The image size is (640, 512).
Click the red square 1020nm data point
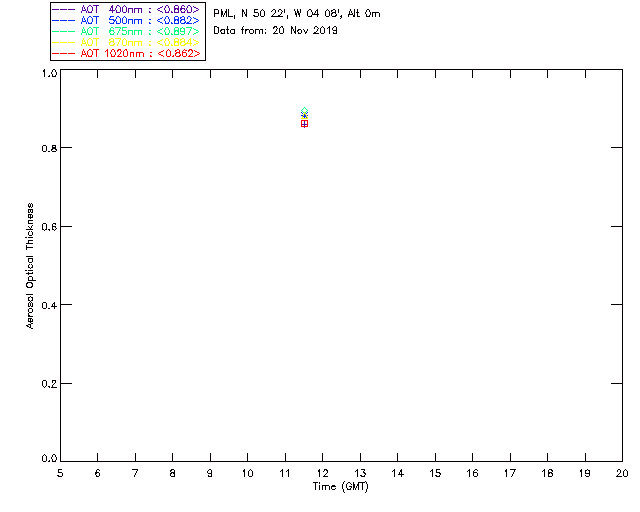point(304,124)
